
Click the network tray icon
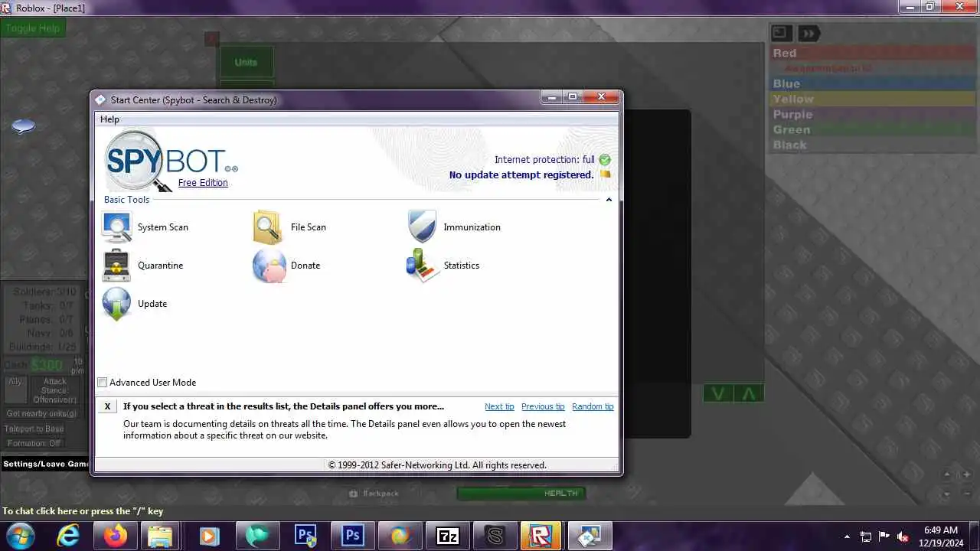click(x=866, y=536)
